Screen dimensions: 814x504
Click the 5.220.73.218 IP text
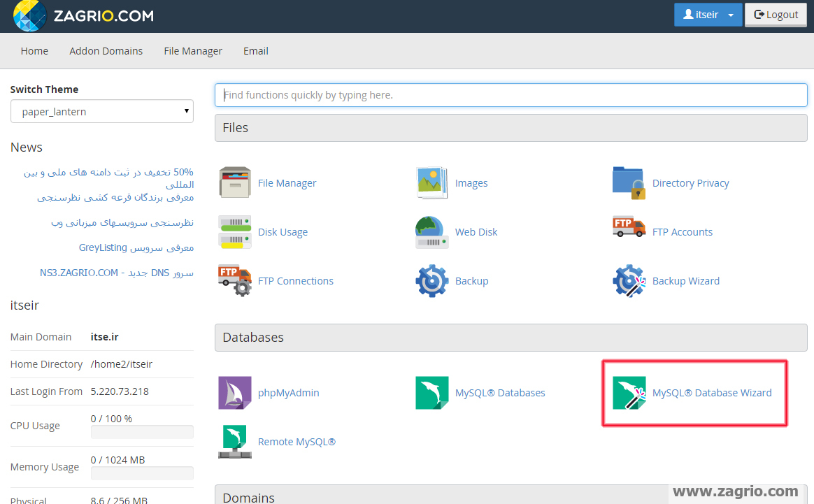[120, 391]
